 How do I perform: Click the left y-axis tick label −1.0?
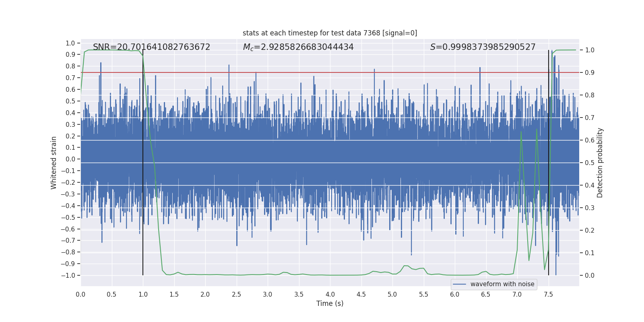click(x=68, y=275)
